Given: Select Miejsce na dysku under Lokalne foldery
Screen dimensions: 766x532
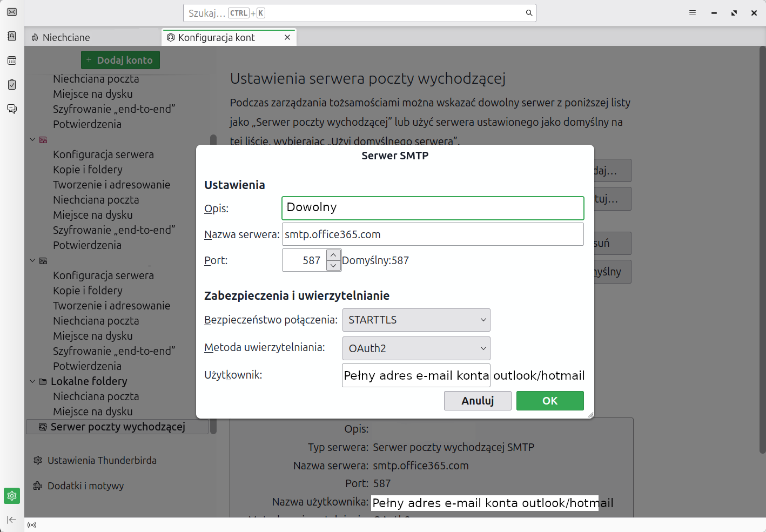Looking at the screenshot, I should [93, 412].
